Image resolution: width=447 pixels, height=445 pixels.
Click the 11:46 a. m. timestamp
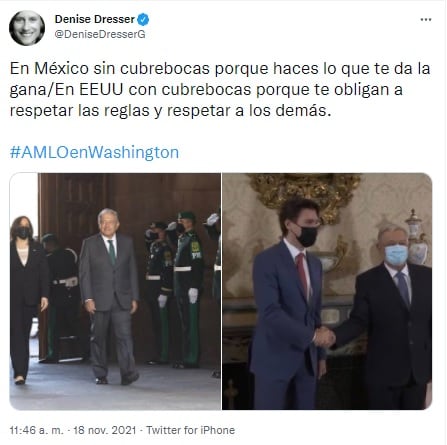[36, 430]
